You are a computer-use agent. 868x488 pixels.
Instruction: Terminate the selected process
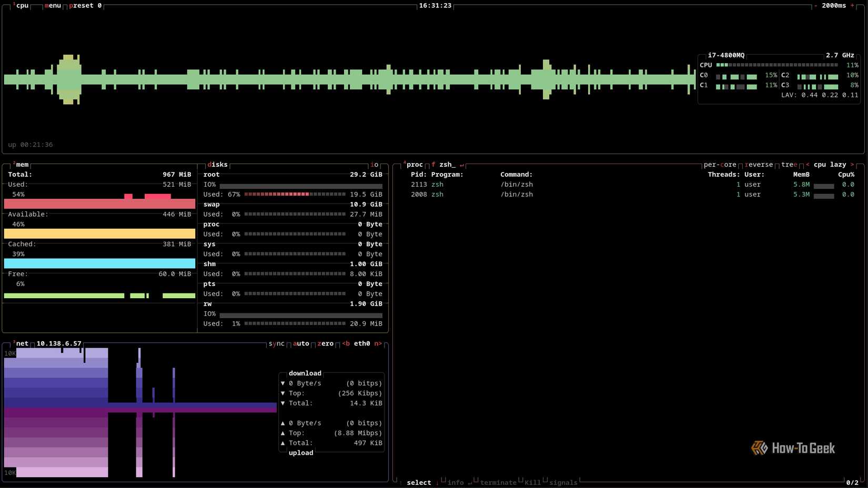(x=497, y=482)
